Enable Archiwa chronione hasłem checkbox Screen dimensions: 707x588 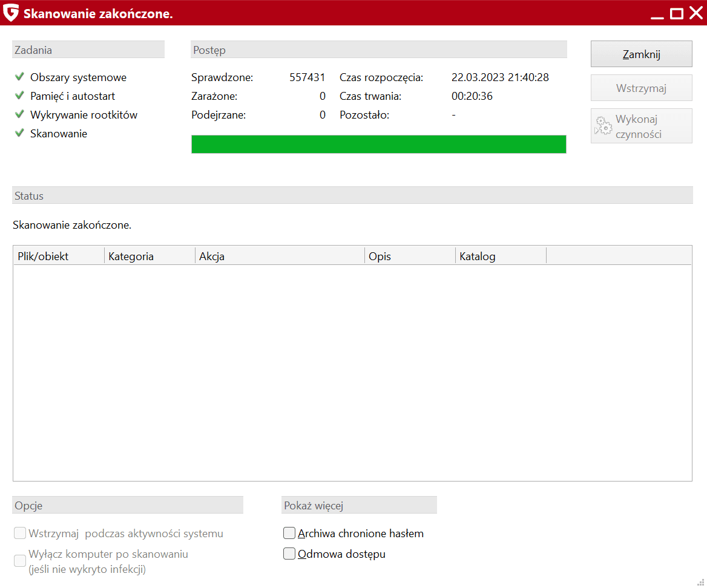pos(289,533)
